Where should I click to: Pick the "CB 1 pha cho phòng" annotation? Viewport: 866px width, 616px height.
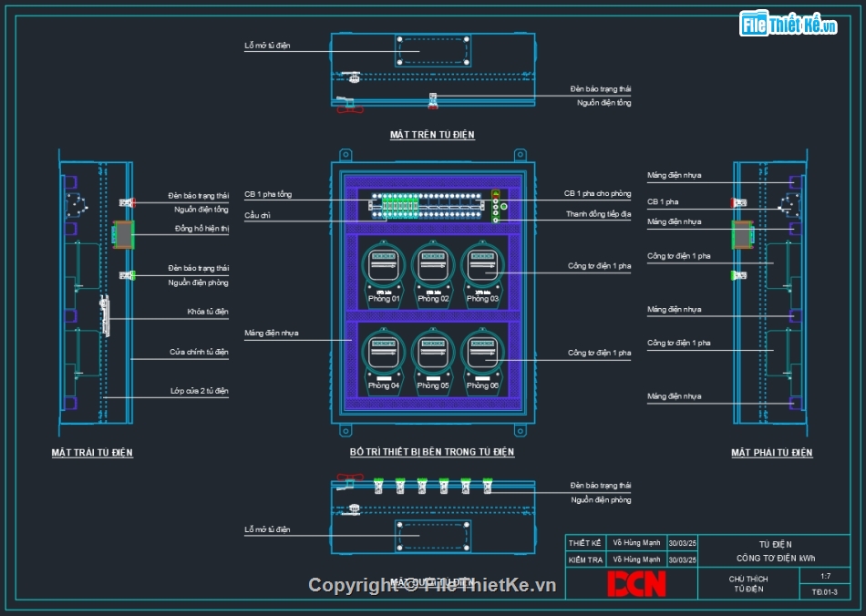(597, 193)
